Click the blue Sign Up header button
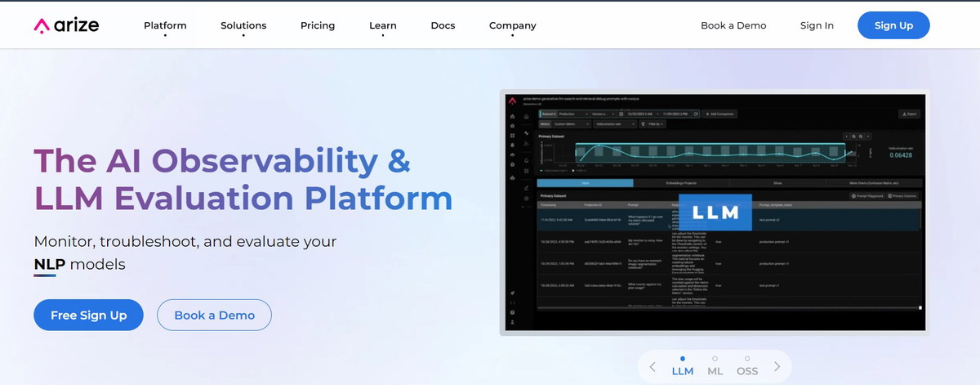The image size is (980, 385). coord(893,25)
